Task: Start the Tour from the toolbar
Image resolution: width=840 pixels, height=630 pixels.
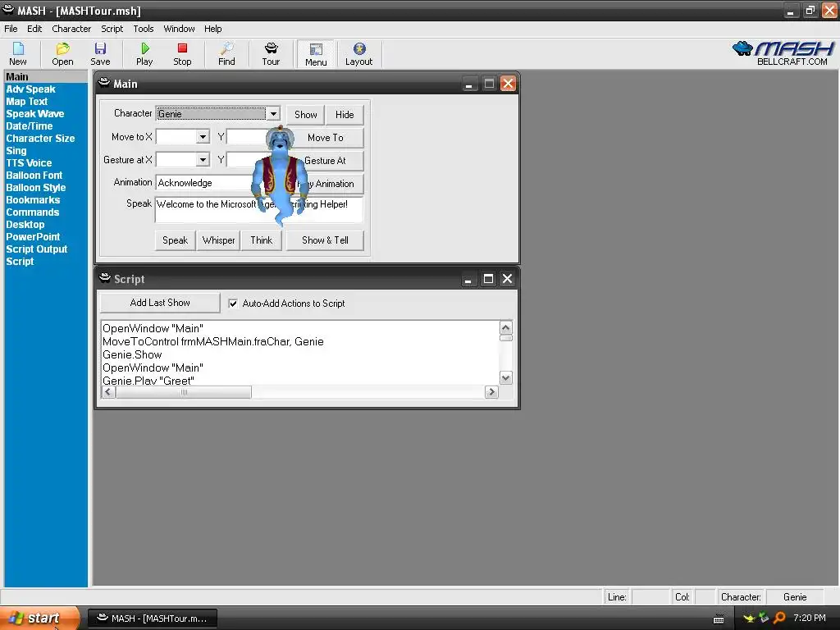Action: pos(271,53)
